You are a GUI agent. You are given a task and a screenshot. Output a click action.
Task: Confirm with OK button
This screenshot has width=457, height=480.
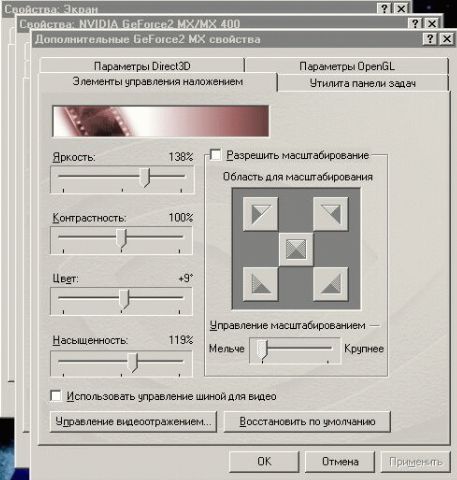tap(264, 462)
